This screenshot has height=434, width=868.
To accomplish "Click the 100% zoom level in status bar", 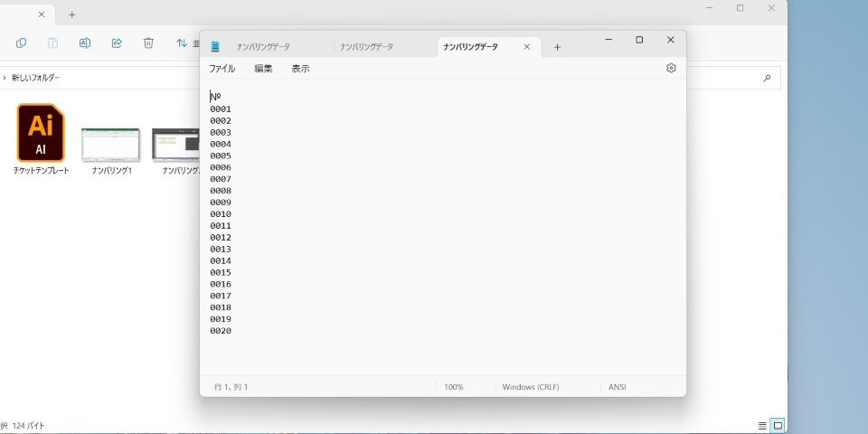I will (454, 387).
